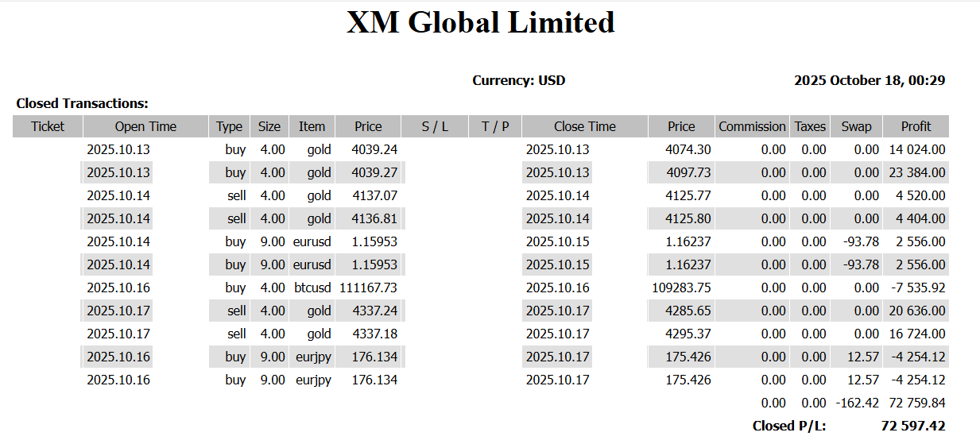Select the Size column header
Screen dimensions: 980x440
(x=269, y=126)
